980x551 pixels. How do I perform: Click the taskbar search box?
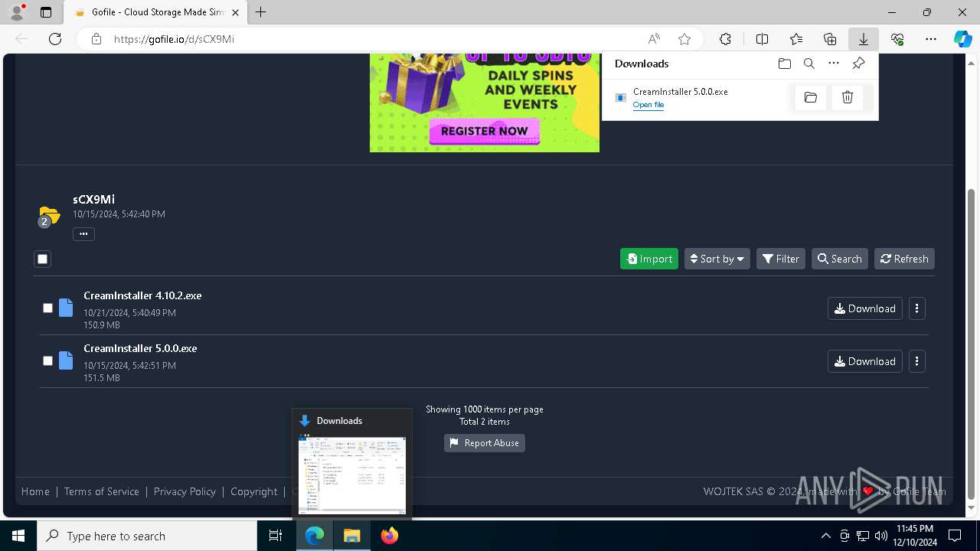point(147,536)
